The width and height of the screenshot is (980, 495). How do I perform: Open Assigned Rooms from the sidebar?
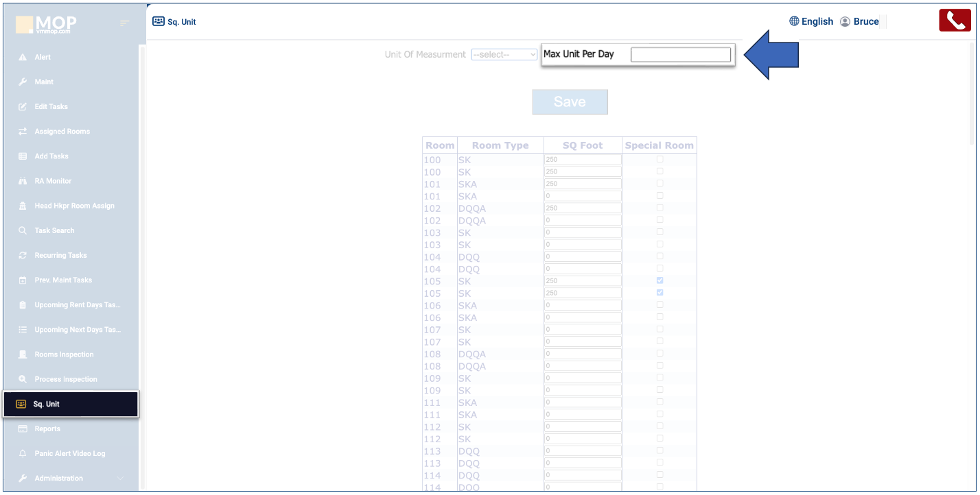coord(62,132)
